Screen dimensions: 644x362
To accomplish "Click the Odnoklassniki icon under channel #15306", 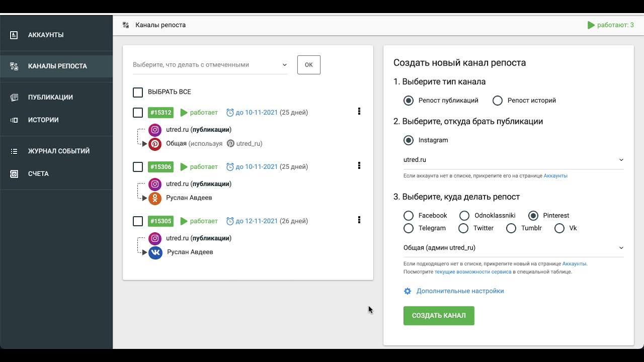I will (x=155, y=198).
